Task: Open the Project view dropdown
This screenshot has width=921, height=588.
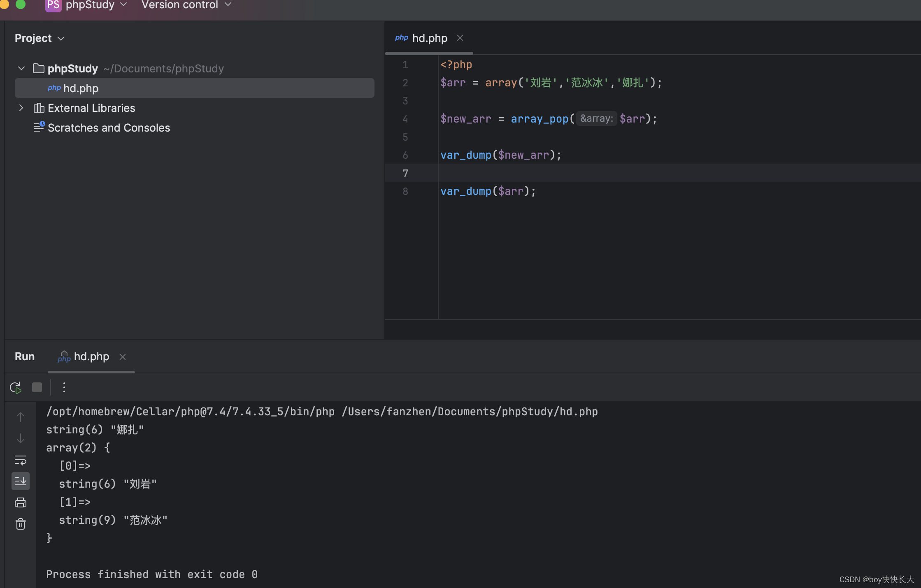Action: click(x=40, y=38)
